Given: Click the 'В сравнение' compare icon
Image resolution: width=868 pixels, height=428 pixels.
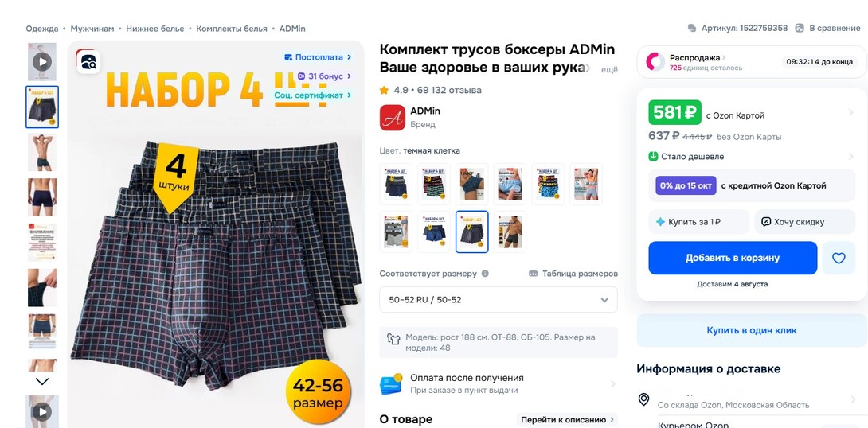Looking at the screenshot, I should coord(800,28).
